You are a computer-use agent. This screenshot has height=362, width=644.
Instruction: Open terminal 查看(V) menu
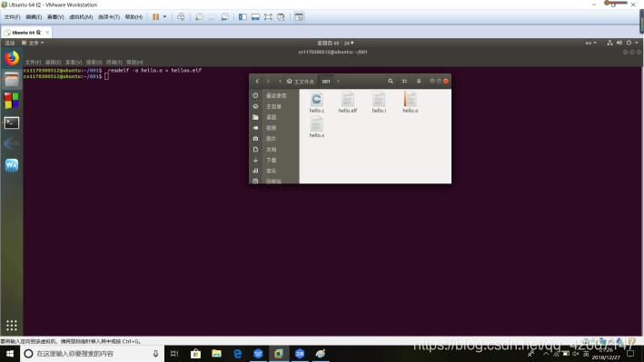pyautogui.click(x=74, y=63)
